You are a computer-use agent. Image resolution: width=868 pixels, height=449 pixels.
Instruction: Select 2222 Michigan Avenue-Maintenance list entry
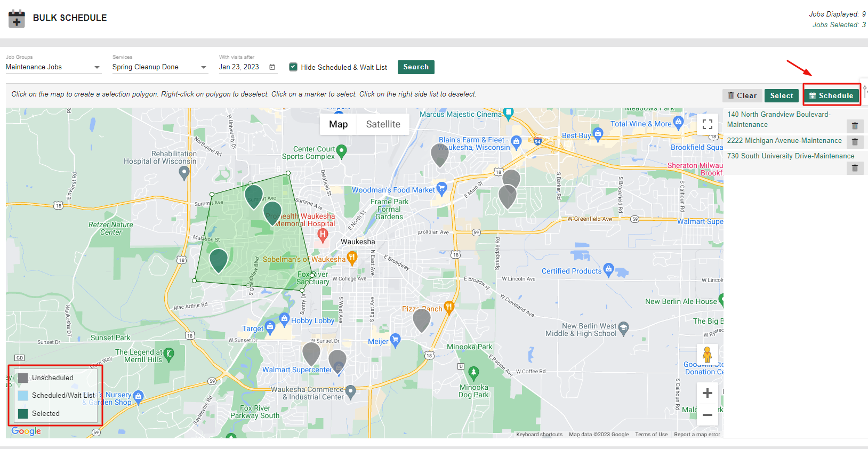[784, 141]
